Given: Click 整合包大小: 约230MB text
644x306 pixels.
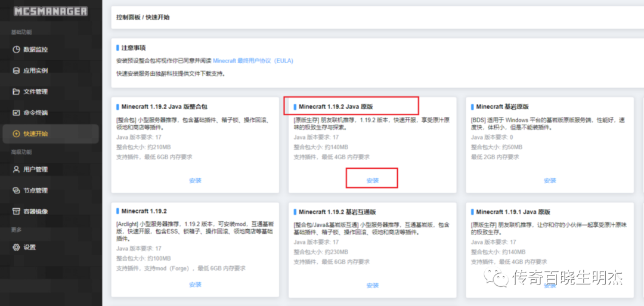Looking at the screenshot, I should (x=321, y=252).
